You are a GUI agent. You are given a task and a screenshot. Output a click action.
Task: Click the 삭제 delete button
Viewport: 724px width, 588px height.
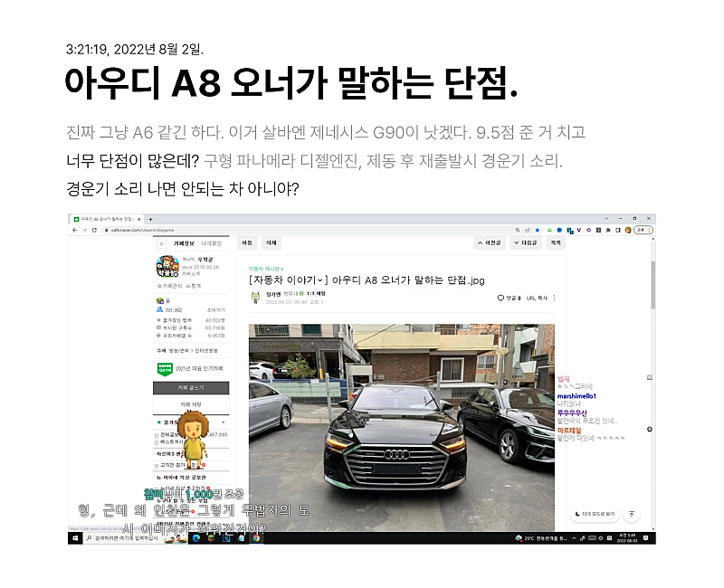[x=271, y=243]
